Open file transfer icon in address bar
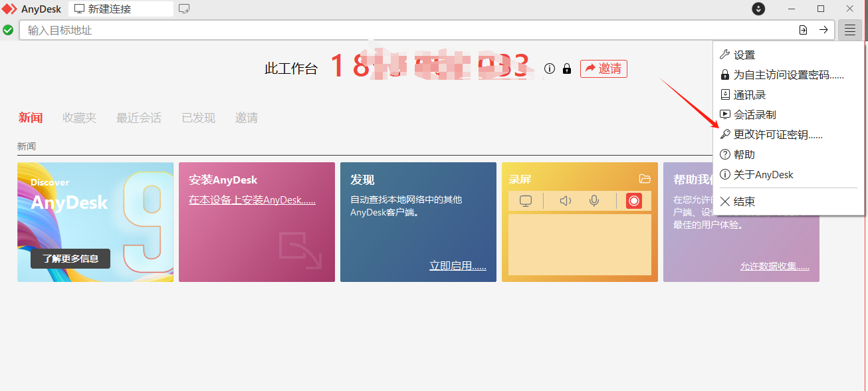The image size is (868, 391). (x=804, y=30)
